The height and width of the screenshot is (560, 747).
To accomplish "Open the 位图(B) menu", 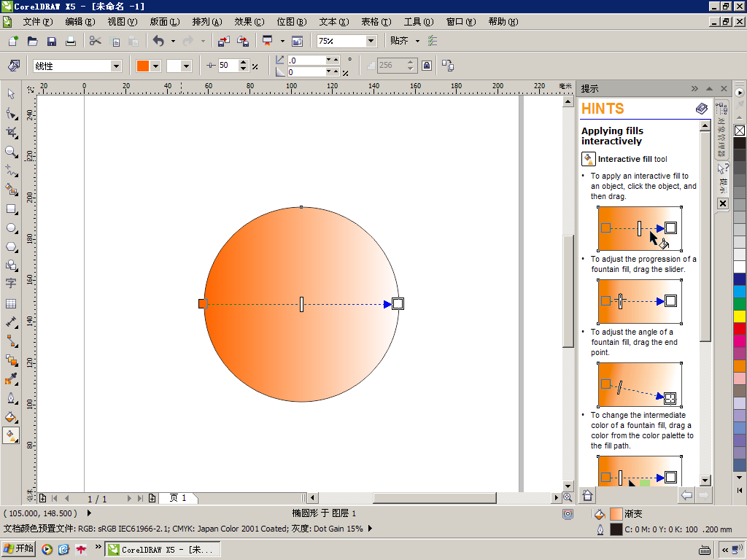I will (x=291, y=22).
